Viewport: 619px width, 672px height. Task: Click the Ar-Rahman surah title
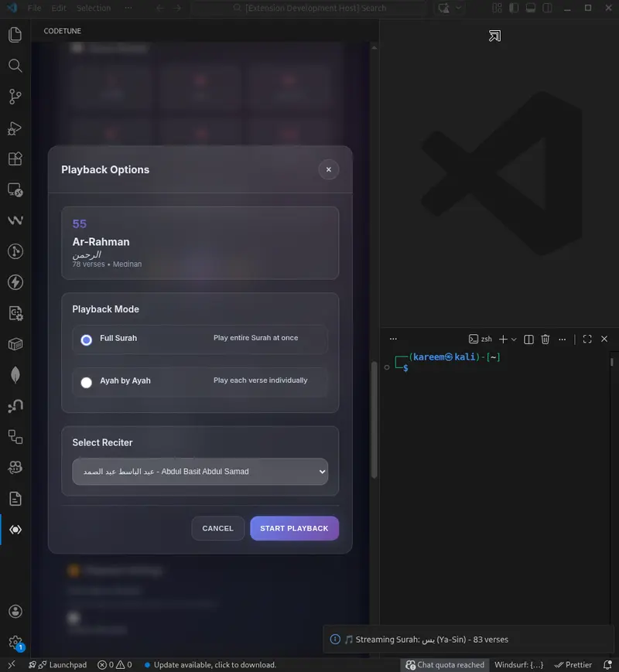101,242
